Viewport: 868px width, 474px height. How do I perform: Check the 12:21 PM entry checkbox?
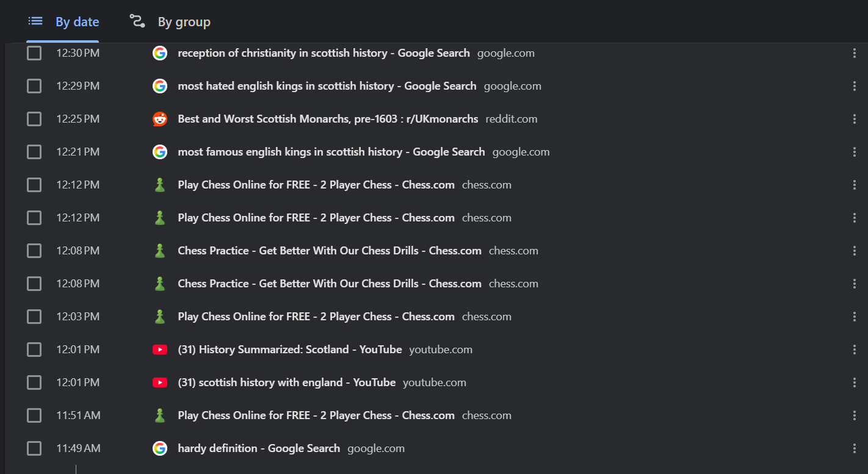[x=34, y=152]
